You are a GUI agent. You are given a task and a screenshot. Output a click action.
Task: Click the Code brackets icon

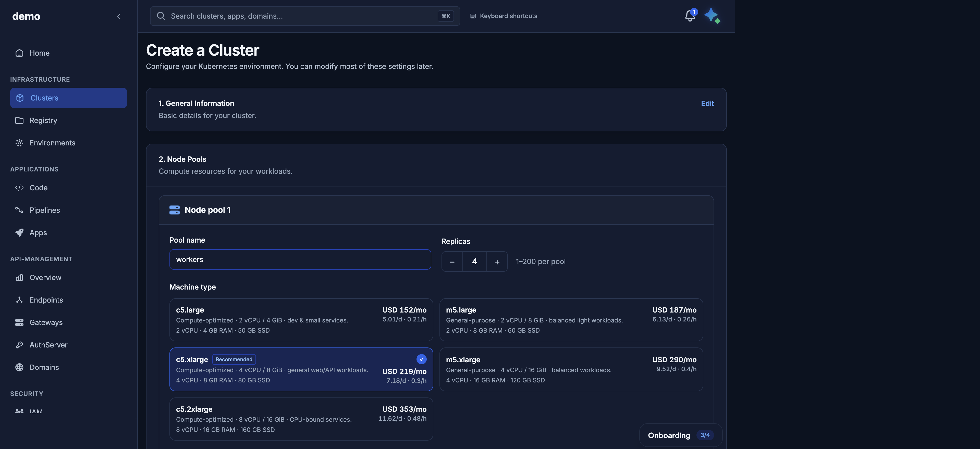[x=19, y=188]
